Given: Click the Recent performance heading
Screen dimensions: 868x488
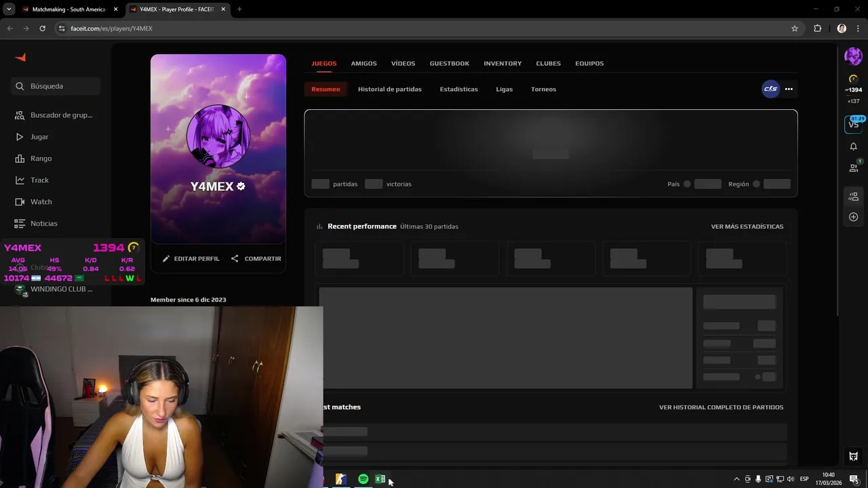Looking at the screenshot, I should [x=362, y=226].
